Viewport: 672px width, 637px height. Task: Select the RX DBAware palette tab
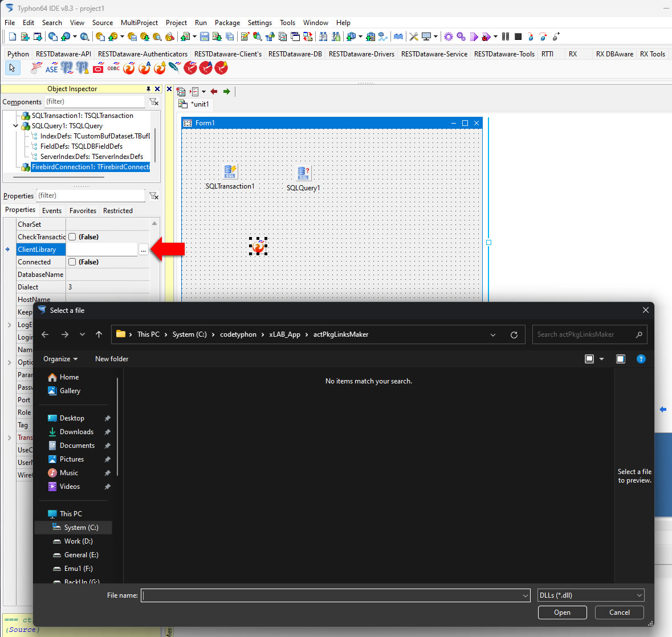tap(614, 54)
